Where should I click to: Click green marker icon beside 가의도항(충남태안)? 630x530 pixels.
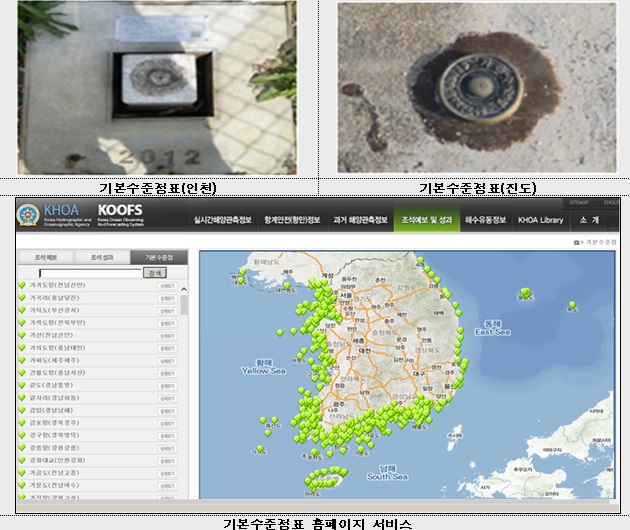(22, 348)
